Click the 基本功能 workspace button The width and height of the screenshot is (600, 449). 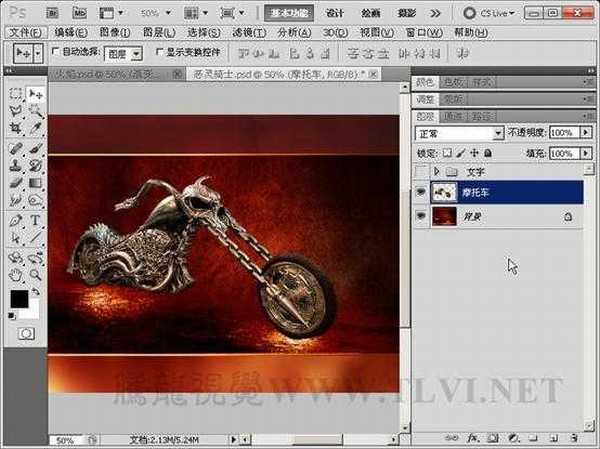pos(291,13)
